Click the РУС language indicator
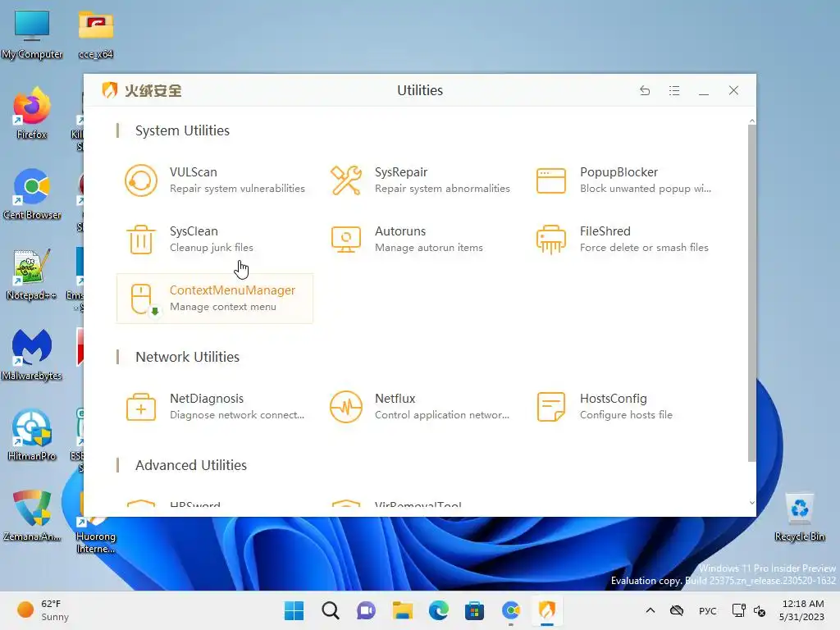The width and height of the screenshot is (840, 630). coord(708,610)
